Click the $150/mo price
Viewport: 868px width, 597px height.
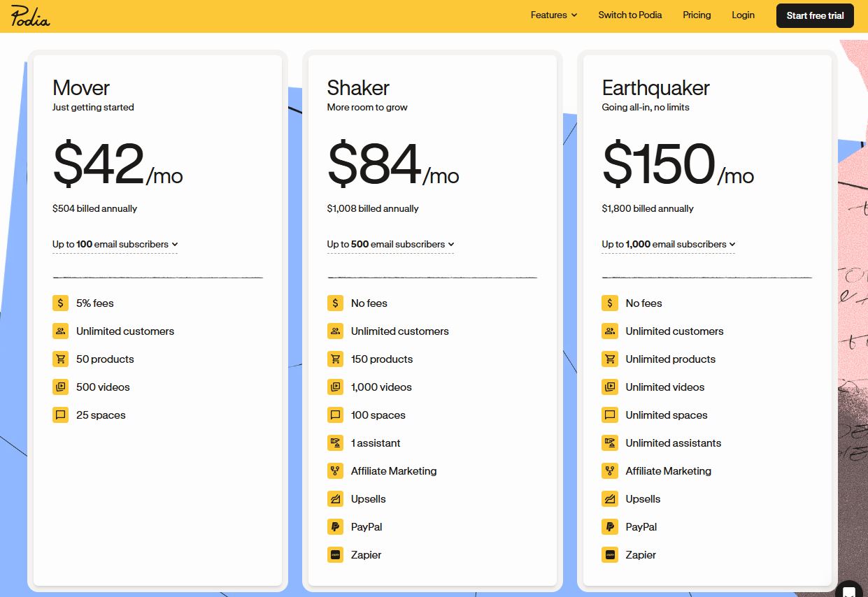[x=678, y=165]
